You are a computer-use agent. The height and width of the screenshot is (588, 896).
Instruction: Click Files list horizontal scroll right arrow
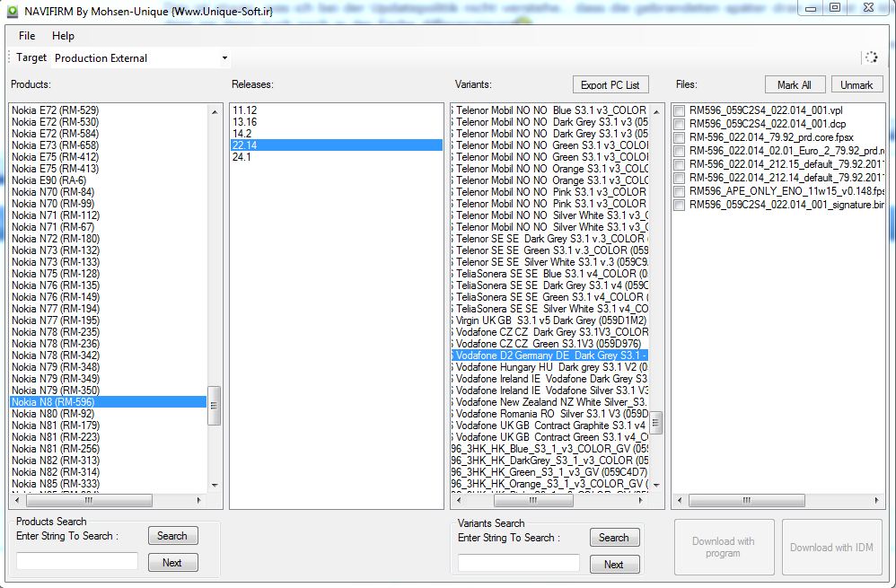(876, 500)
